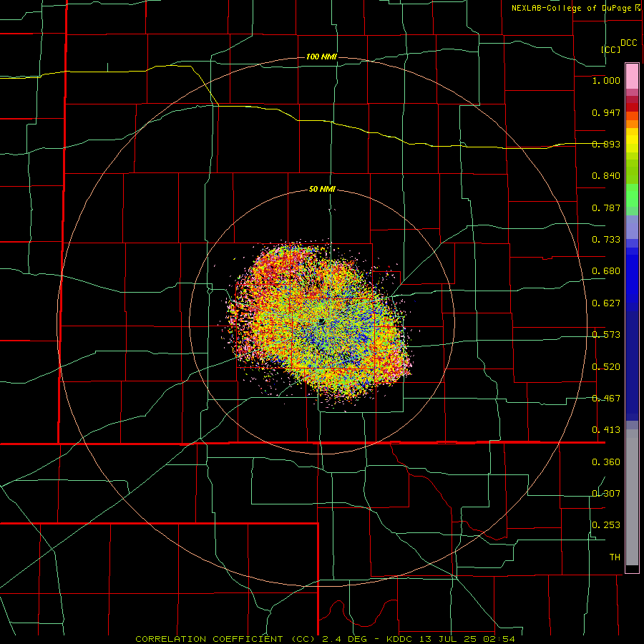Click the Correlation Coefficient caption at bottom
Viewport: 644px width, 644px height.
325,639
